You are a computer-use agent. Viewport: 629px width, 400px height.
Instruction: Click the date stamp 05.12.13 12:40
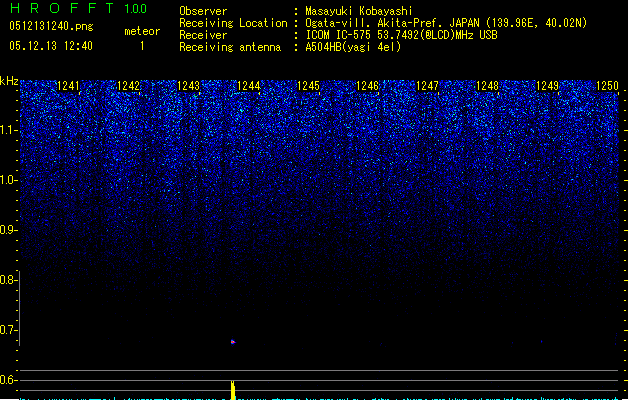pyautogui.click(x=51, y=46)
